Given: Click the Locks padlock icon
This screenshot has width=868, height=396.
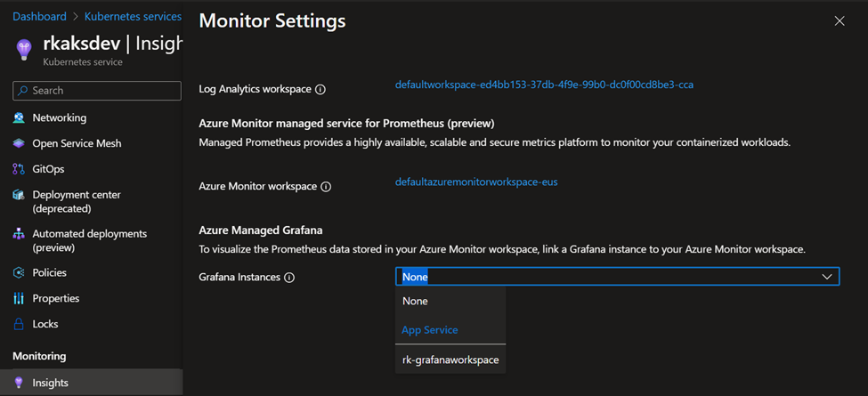Looking at the screenshot, I should (x=19, y=325).
